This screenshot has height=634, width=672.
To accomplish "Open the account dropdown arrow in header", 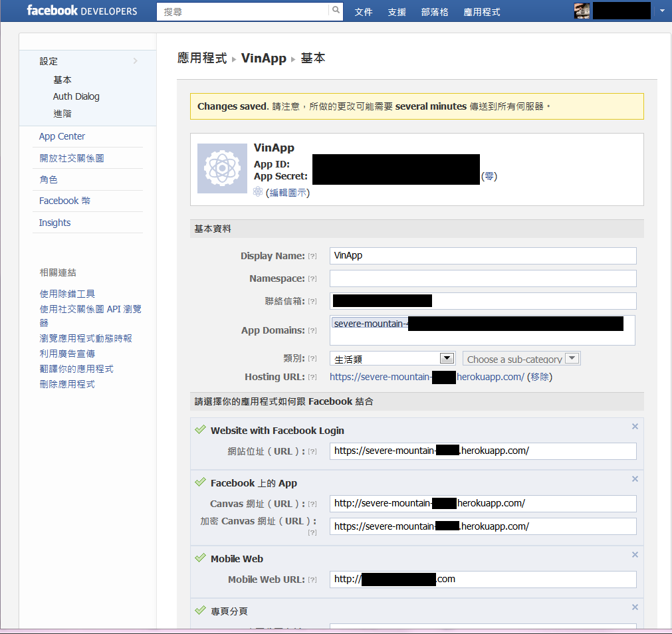I will click(x=662, y=11).
